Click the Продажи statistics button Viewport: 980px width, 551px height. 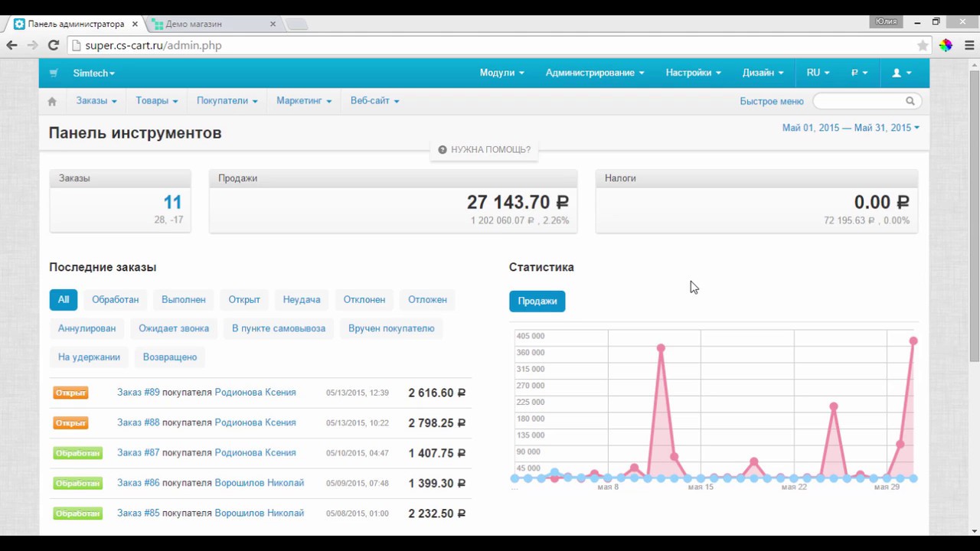click(537, 301)
